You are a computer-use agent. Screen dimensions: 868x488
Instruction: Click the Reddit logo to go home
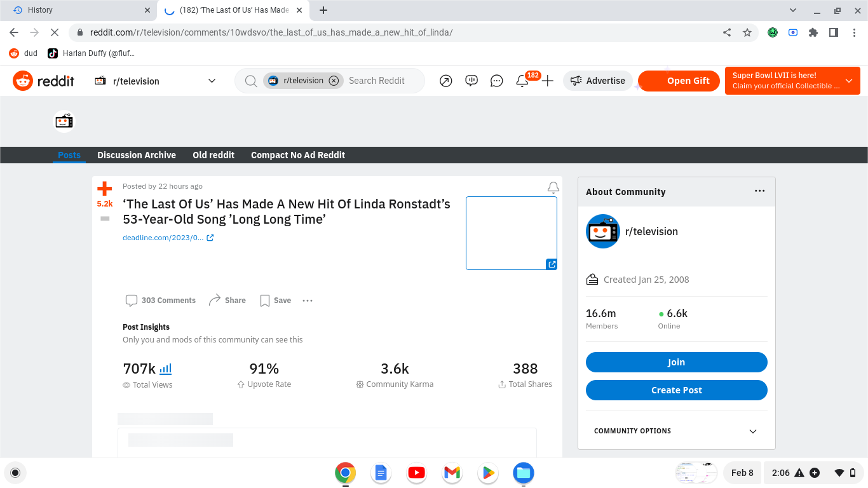point(43,81)
